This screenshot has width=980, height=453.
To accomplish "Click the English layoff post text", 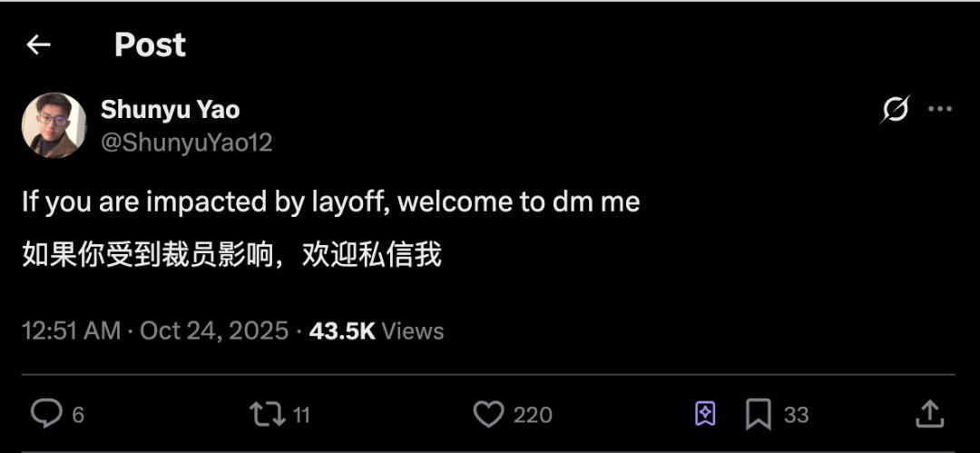I will point(331,202).
